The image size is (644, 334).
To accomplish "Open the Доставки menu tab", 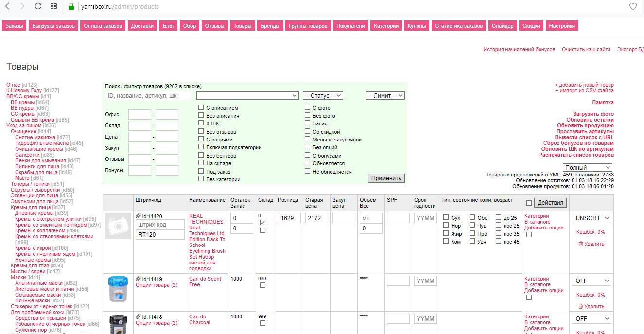I will point(142,26).
